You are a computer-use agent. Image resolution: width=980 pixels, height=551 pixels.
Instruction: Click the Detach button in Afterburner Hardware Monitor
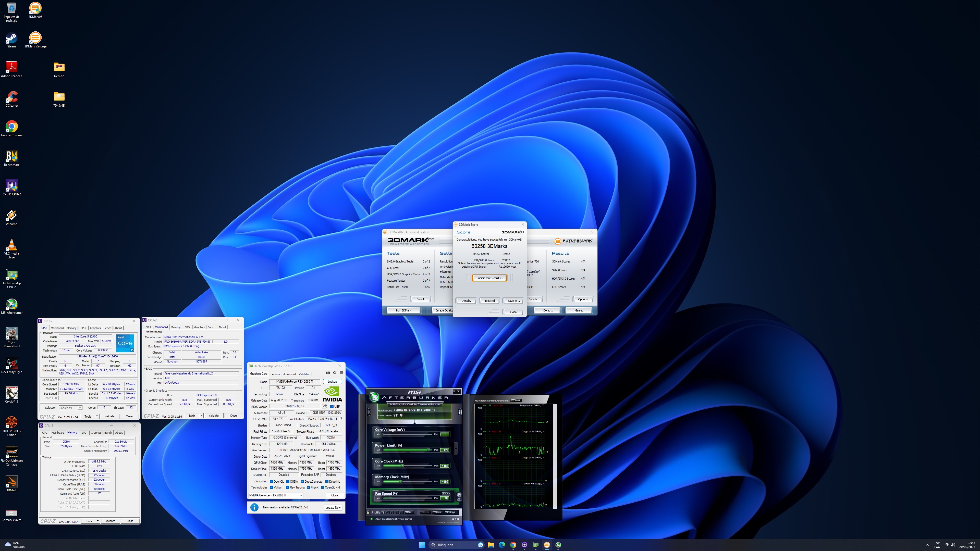(x=516, y=400)
